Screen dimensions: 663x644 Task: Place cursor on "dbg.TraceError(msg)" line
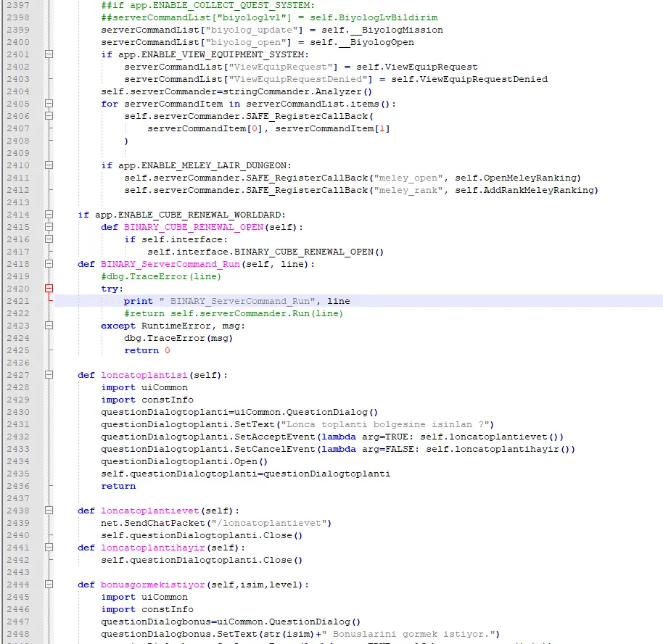coord(178,338)
